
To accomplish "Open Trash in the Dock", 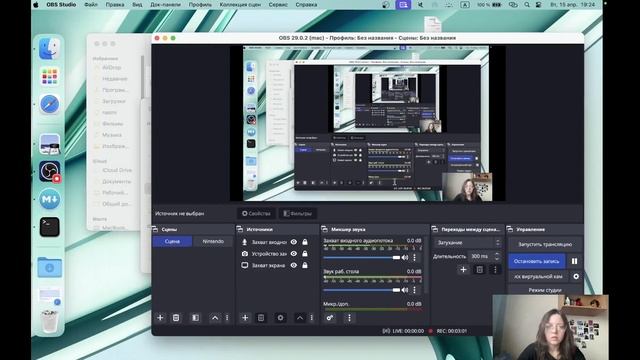I will pos(49,321).
